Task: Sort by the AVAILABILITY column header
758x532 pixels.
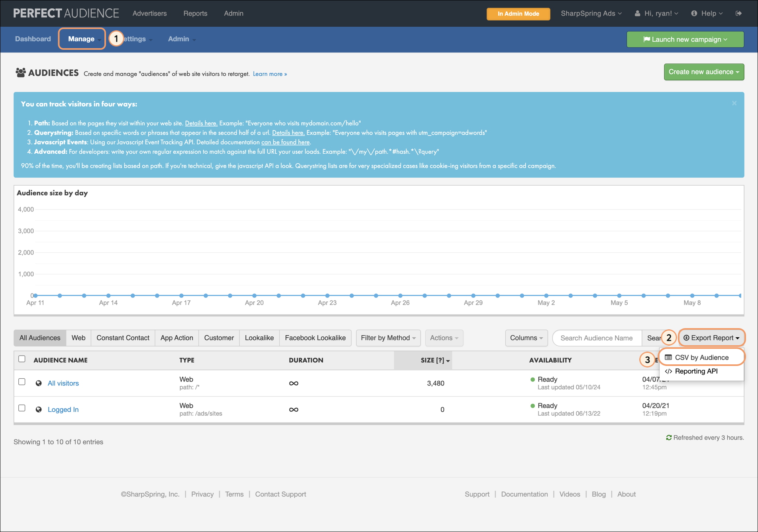Action: pos(550,360)
